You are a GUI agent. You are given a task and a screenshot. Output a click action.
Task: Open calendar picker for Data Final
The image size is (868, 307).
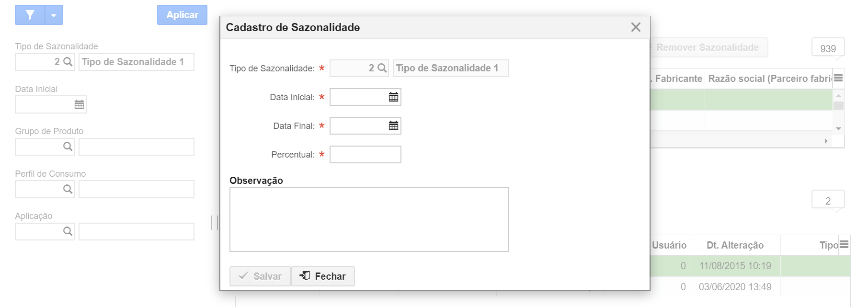tap(393, 126)
